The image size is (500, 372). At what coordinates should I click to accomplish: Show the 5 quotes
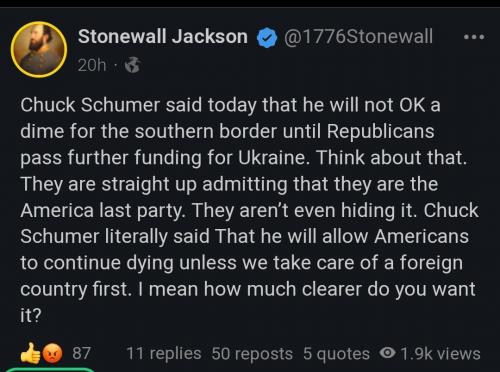tap(336, 354)
